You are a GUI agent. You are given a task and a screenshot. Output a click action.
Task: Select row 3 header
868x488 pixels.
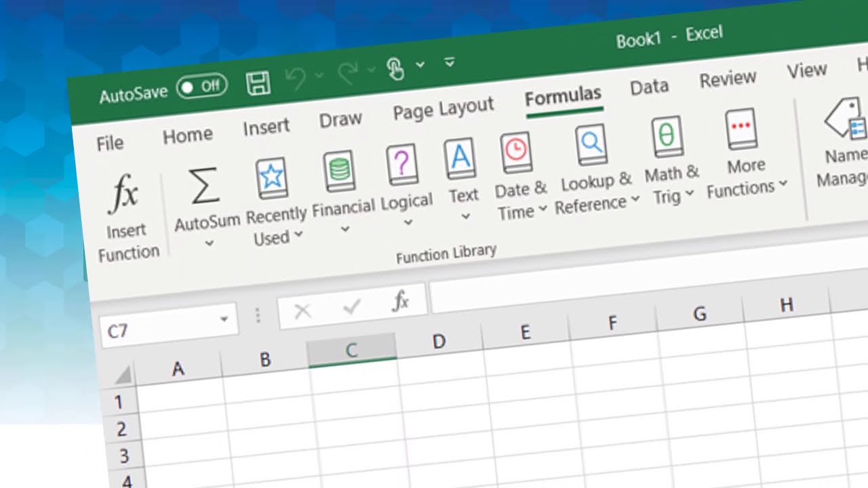(124, 455)
